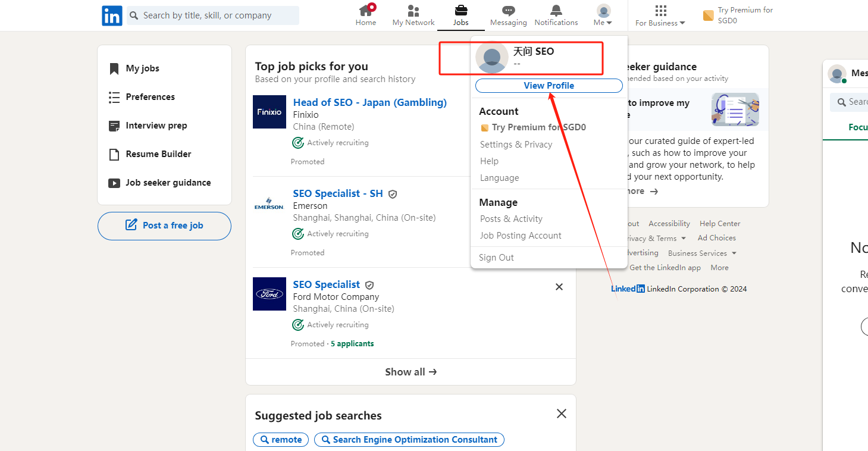Click the LinkedIn logo icon
The height and width of the screenshot is (451, 868).
pyautogui.click(x=112, y=15)
